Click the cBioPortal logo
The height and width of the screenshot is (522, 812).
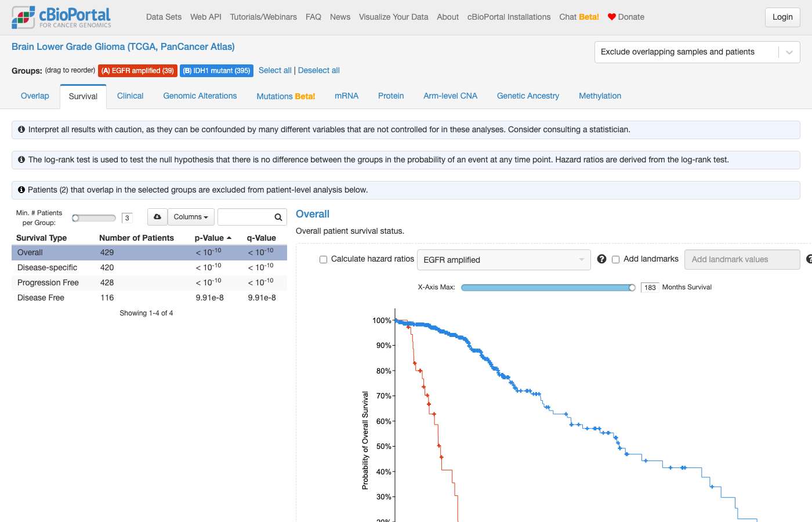[x=61, y=17]
